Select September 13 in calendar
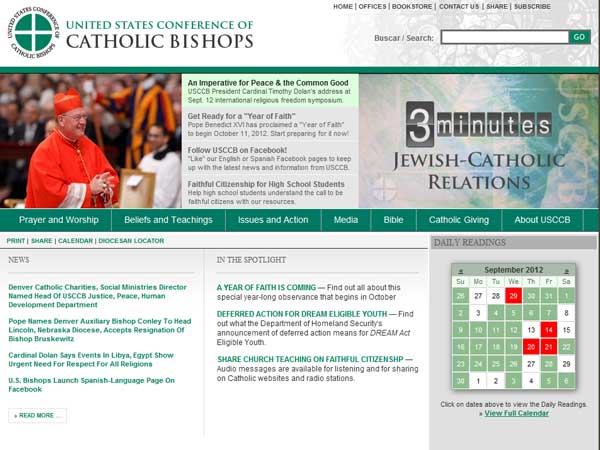The image size is (600, 450). 531,330
